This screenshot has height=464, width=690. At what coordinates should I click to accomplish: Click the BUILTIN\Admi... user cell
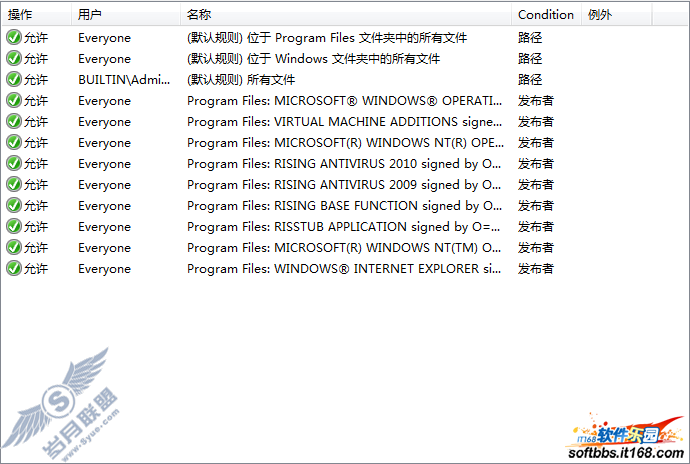[124, 80]
